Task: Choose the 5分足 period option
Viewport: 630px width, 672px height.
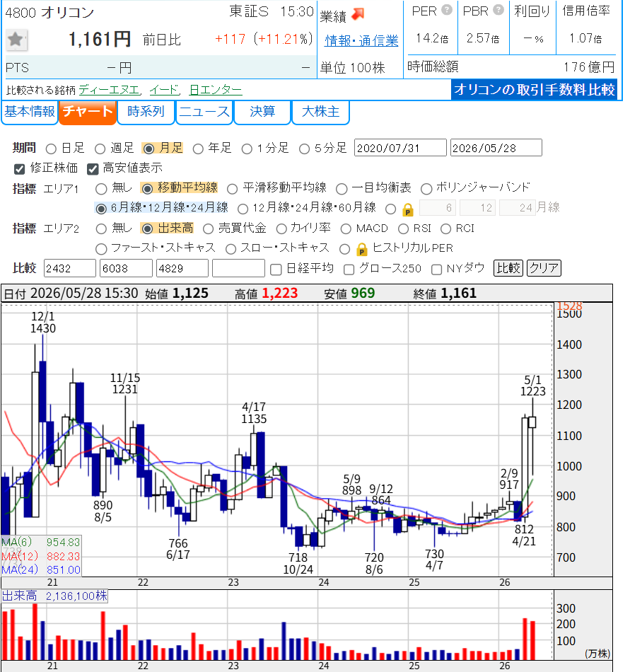Action: [x=304, y=149]
